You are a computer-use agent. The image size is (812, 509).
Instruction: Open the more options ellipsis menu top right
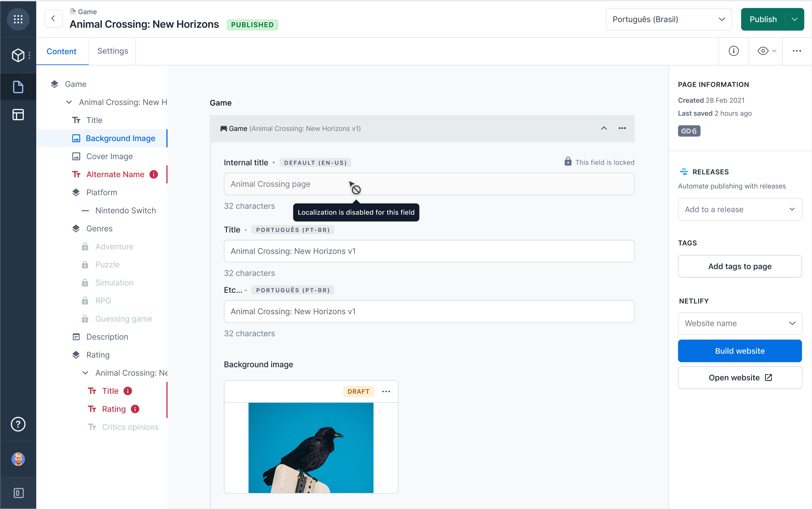point(796,51)
